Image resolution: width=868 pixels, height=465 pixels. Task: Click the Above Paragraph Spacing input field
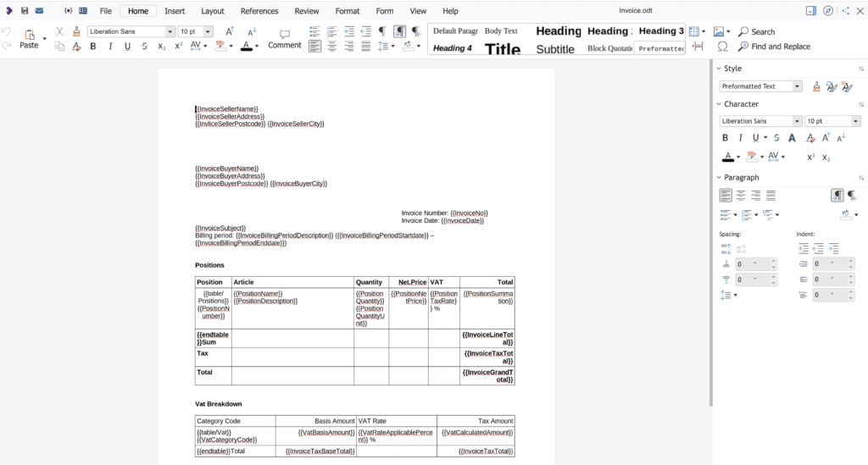pos(749,264)
